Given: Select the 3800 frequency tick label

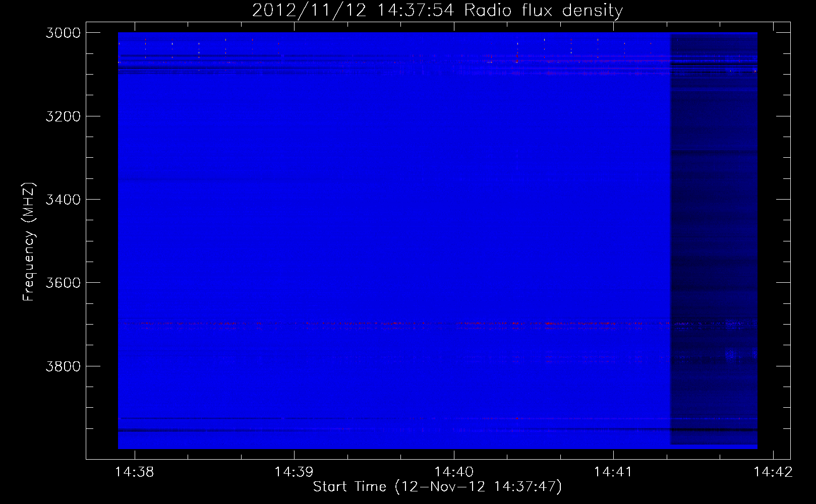Looking at the screenshot, I should point(63,366).
